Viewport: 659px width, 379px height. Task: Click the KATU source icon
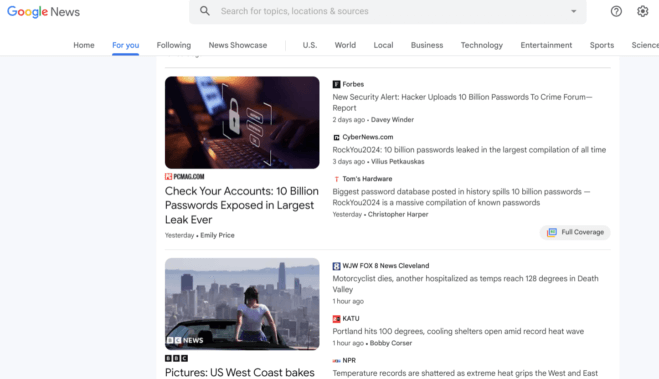[336, 319]
